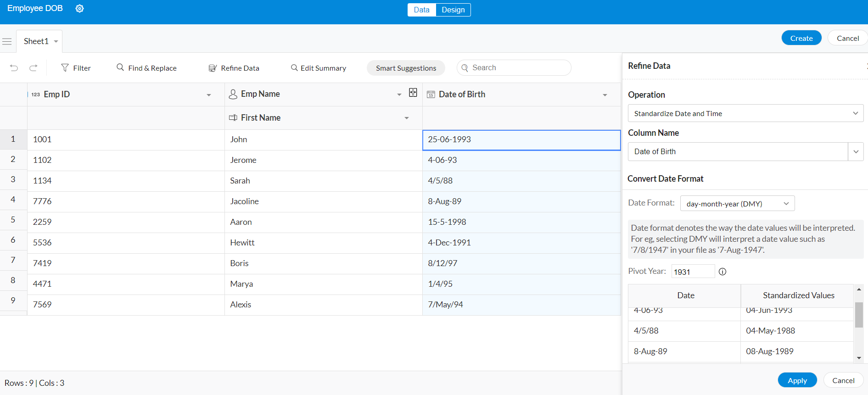This screenshot has width=868, height=395.
Task: Open the hamburger sheet list menu
Action: 7,42
